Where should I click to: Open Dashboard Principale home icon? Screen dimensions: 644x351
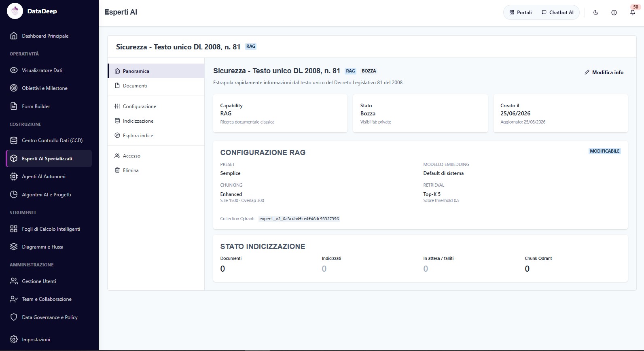click(14, 36)
